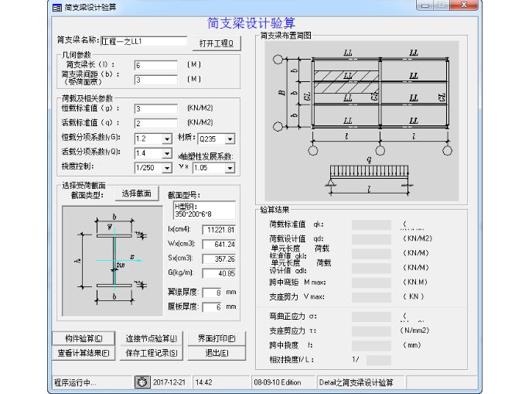Click the Sx(cm3) value 357.26

(219, 259)
